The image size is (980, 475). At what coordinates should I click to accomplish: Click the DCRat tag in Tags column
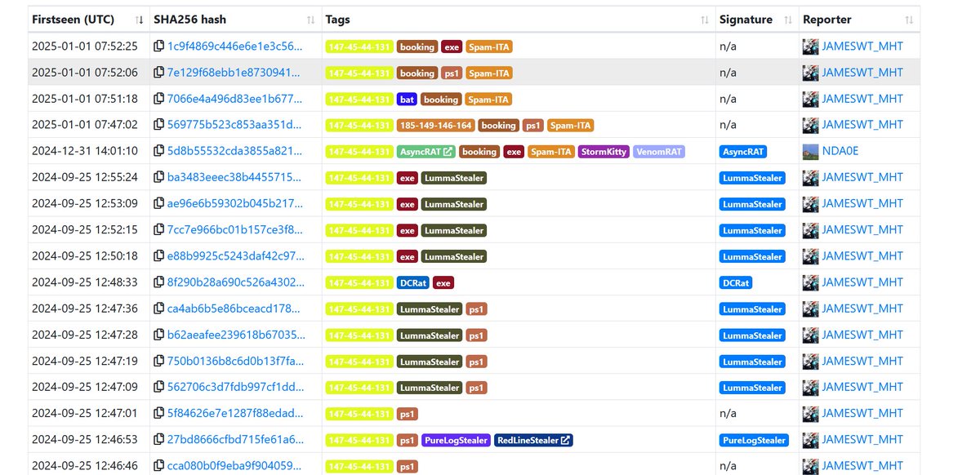(413, 283)
